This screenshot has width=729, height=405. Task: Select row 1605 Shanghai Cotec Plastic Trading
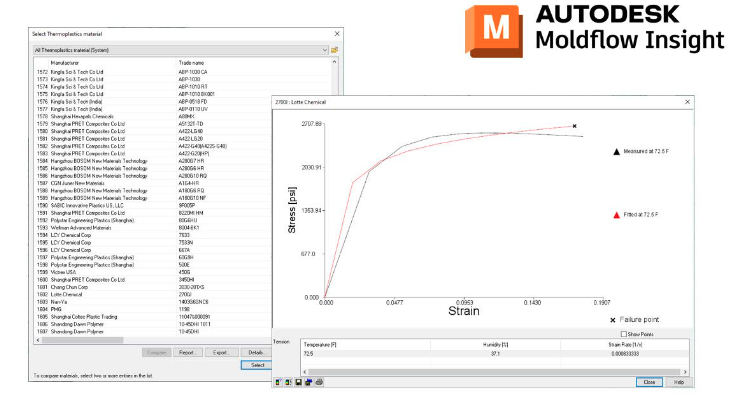(x=153, y=317)
